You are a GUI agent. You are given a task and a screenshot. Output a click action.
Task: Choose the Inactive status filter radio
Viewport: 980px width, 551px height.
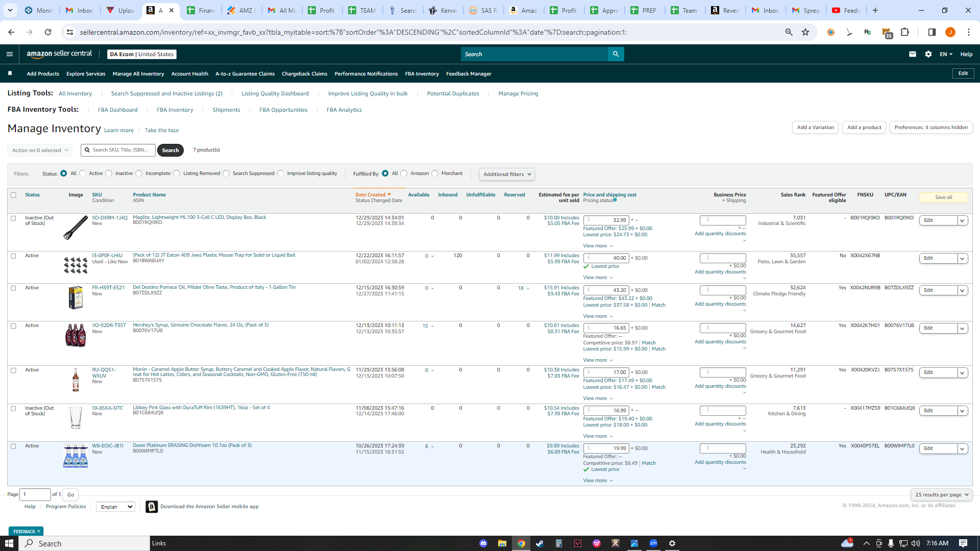click(x=109, y=173)
